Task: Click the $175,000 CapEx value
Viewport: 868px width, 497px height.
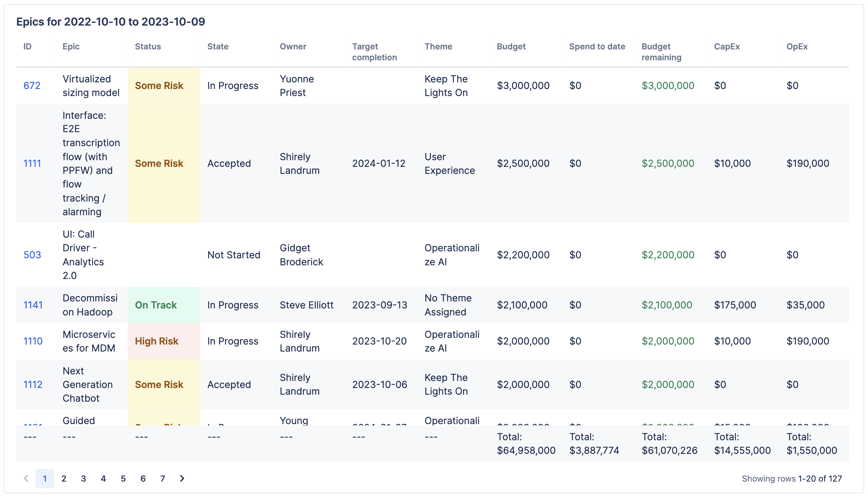Action: click(x=735, y=305)
